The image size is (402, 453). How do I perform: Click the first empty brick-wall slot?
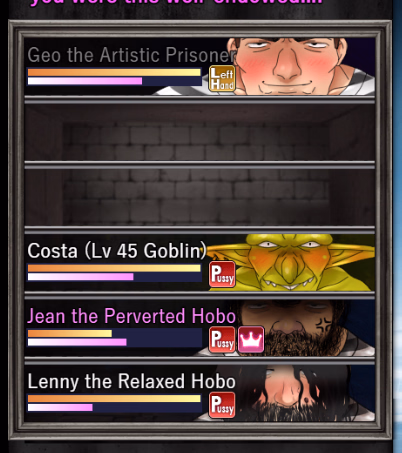(200, 132)
